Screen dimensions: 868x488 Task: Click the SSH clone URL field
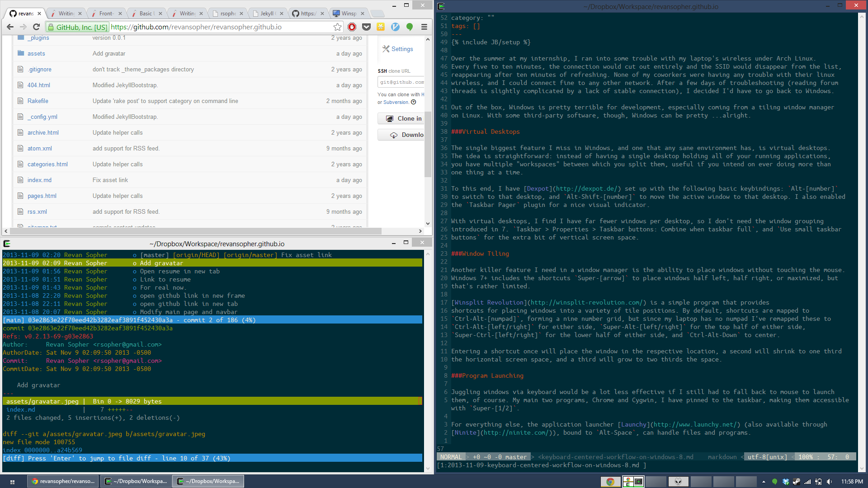click(x=401, y=82)
